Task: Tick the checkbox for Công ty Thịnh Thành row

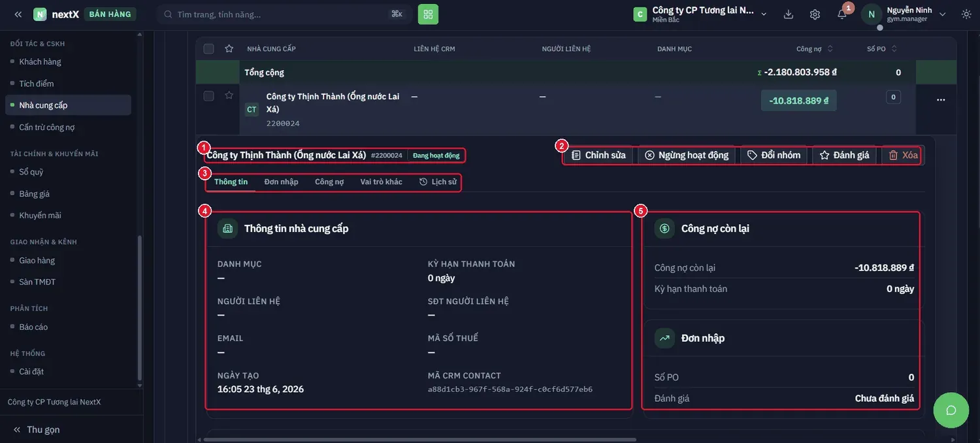Action: pos(208,96)
